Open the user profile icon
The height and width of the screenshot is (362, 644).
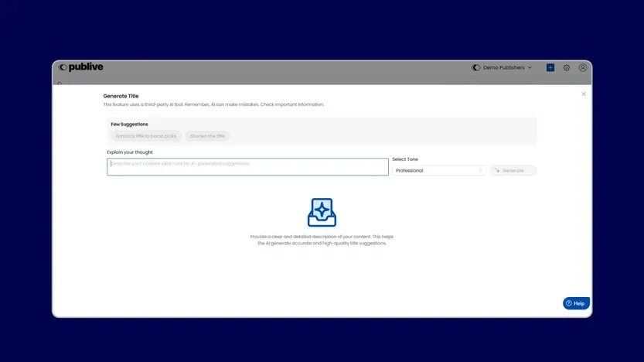point(583,68)
